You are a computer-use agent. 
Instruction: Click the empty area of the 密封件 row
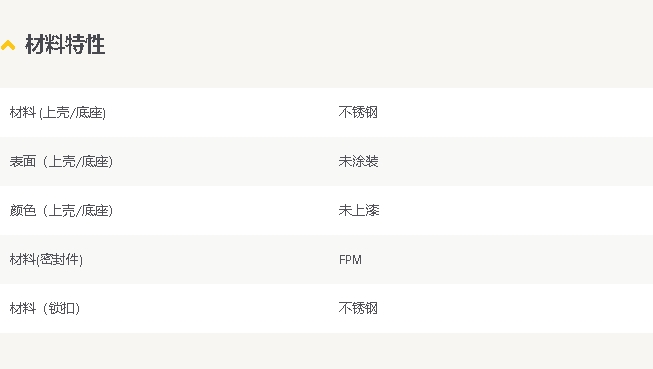point(508,259)
